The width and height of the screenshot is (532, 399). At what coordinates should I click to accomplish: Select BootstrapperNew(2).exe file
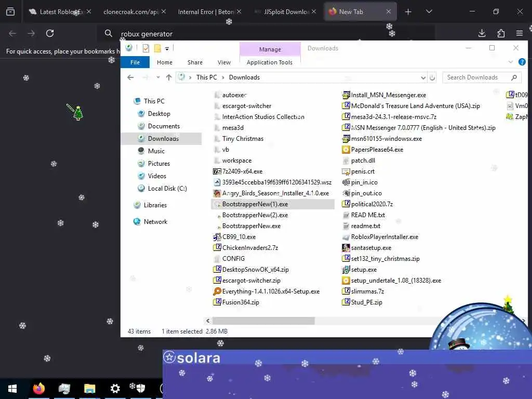tap(250, 215)
